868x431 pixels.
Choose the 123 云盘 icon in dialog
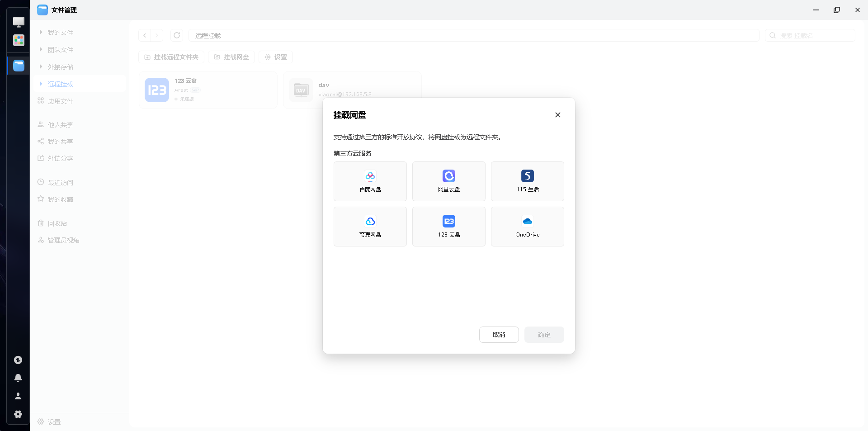coord(449,221)
